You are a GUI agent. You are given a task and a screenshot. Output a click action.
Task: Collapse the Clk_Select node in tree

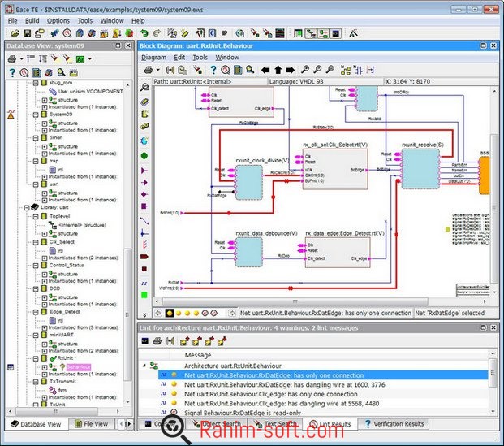(36, 242)
